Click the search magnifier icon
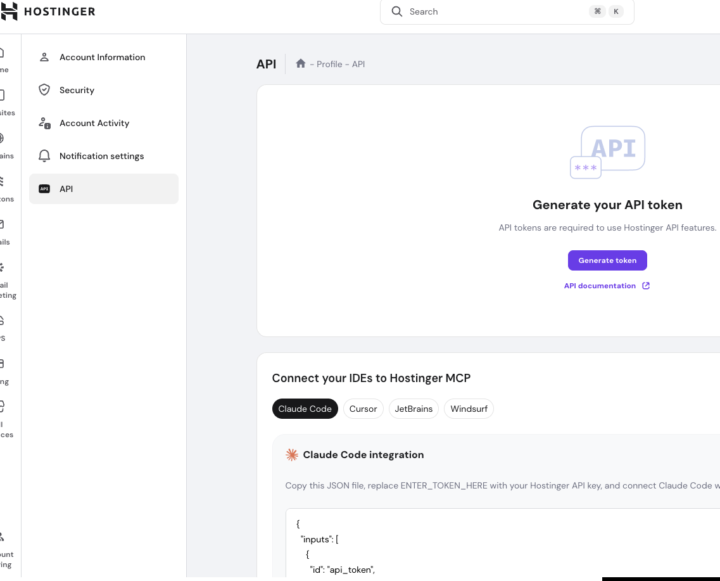The image size is (720, 581). (397, 12)
